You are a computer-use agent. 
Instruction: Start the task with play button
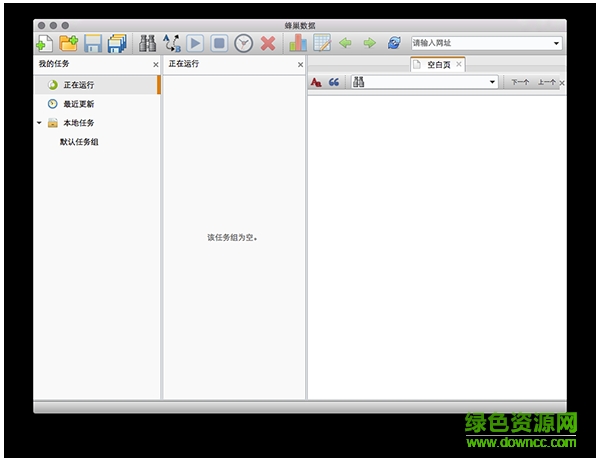pyautogui.click(x=195, y=43)
